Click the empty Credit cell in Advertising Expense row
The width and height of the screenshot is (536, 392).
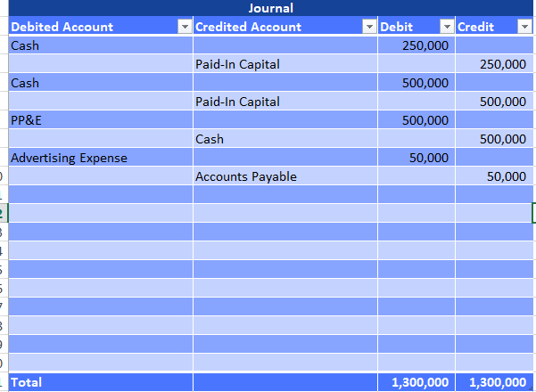[x=494, y=158]
